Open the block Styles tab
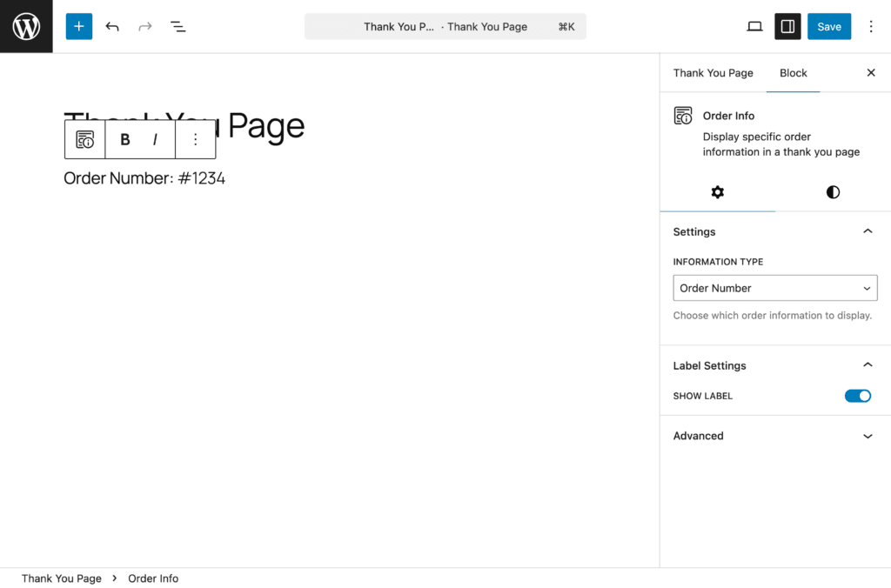The height and width of the screenshot is (588, 891). (833, 192)
